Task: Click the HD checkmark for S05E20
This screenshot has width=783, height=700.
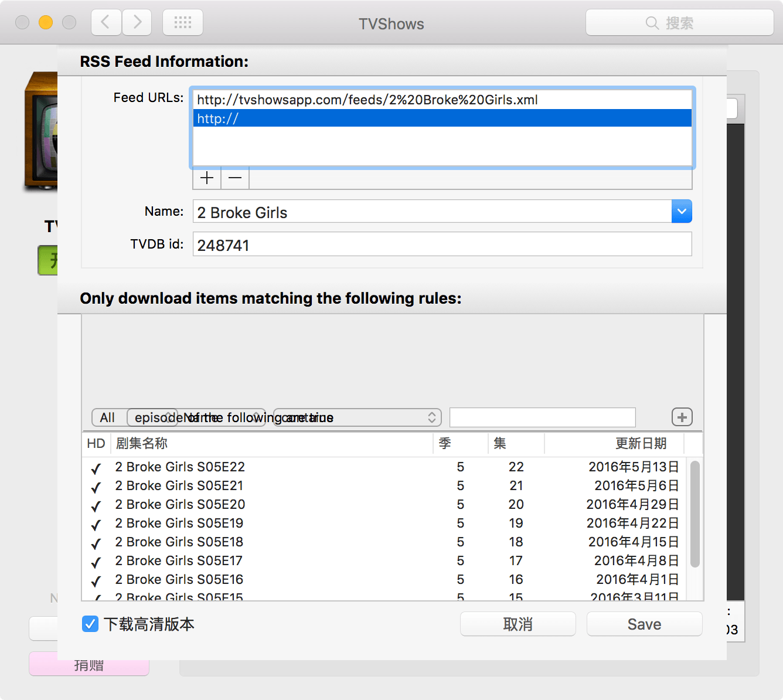Action: (96, 506)
